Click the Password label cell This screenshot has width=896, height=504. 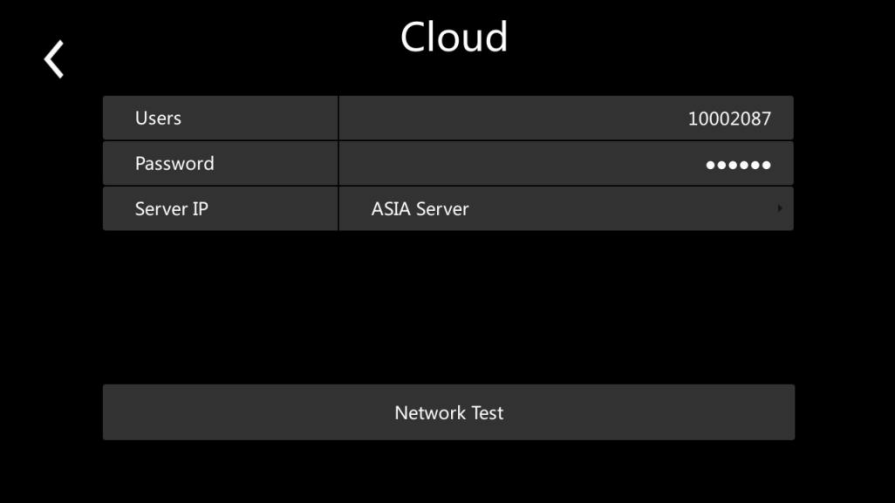(220, 164)
